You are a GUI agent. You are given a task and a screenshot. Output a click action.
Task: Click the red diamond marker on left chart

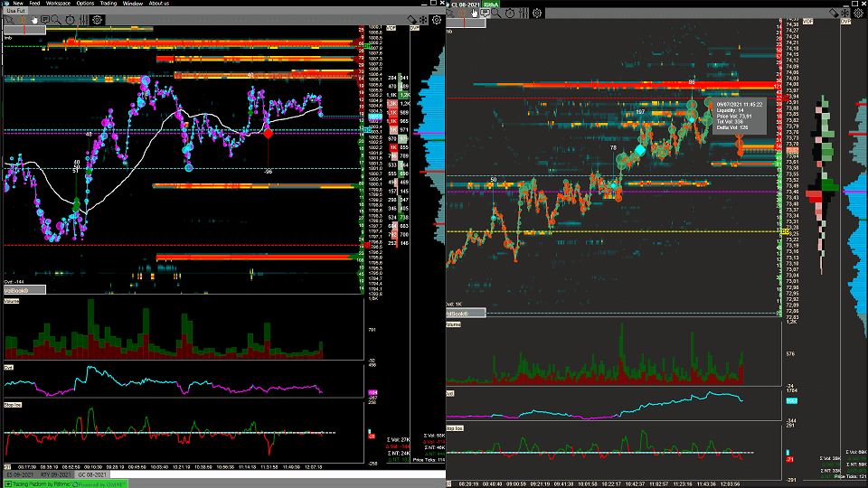268,134
